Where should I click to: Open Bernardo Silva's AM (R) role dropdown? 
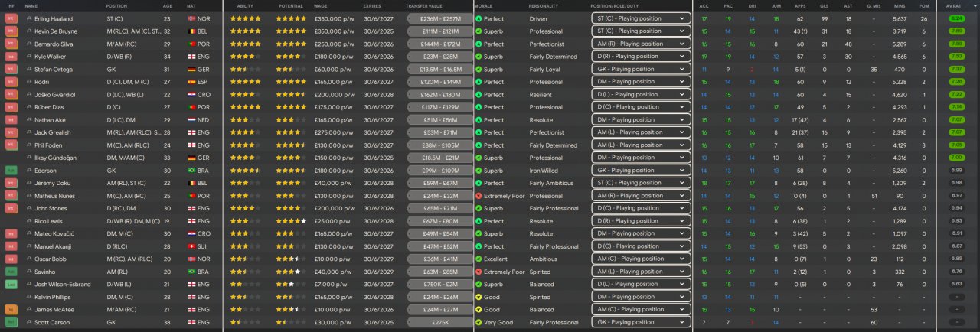click(x=641, y=44)
